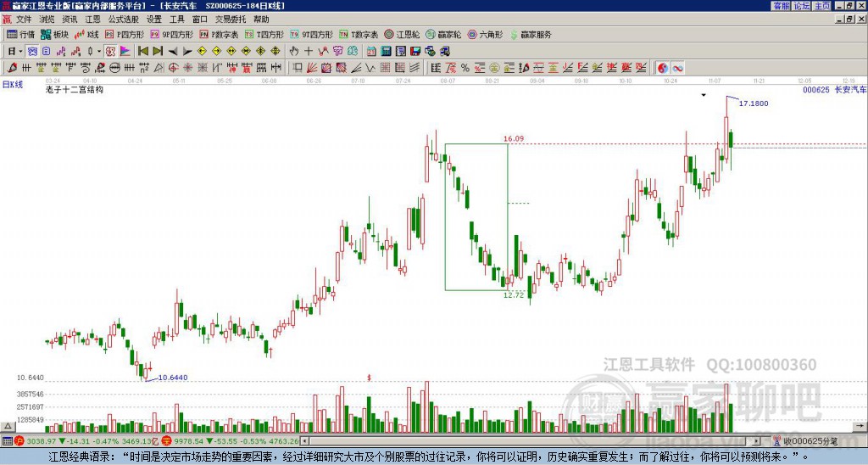Click the status bar grid icon
Viewport: 868px width, 465px height.
pyautogui.click(x=7, y=441)
